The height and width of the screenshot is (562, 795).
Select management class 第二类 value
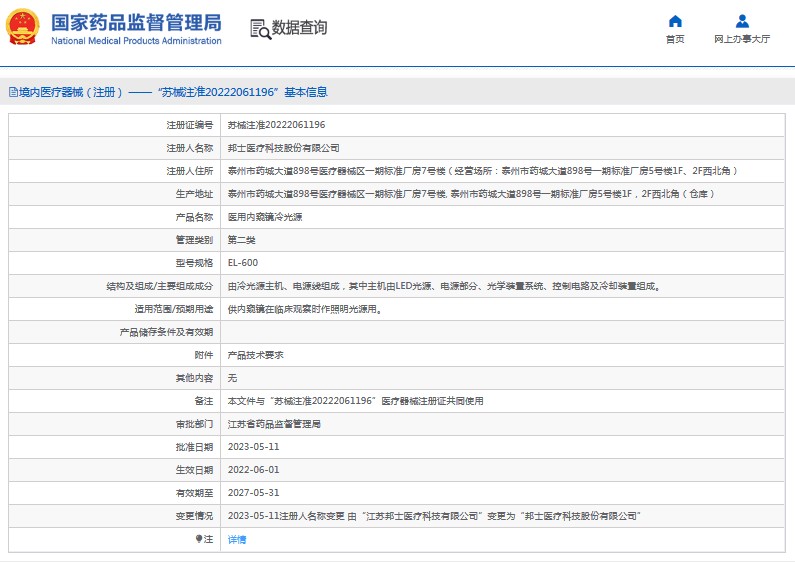tap(241, 240)
